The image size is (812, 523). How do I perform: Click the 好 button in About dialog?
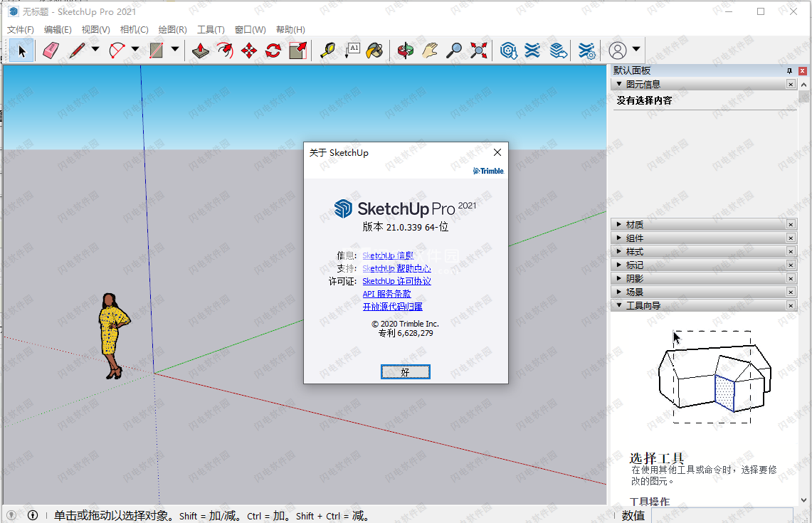pyautogui.click(x=406, y=372)
